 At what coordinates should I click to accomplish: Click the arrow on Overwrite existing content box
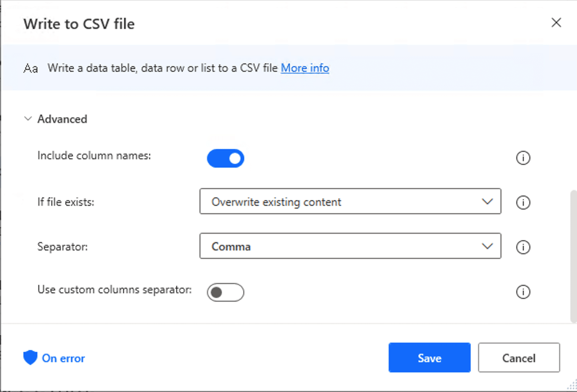click(487, 202)
